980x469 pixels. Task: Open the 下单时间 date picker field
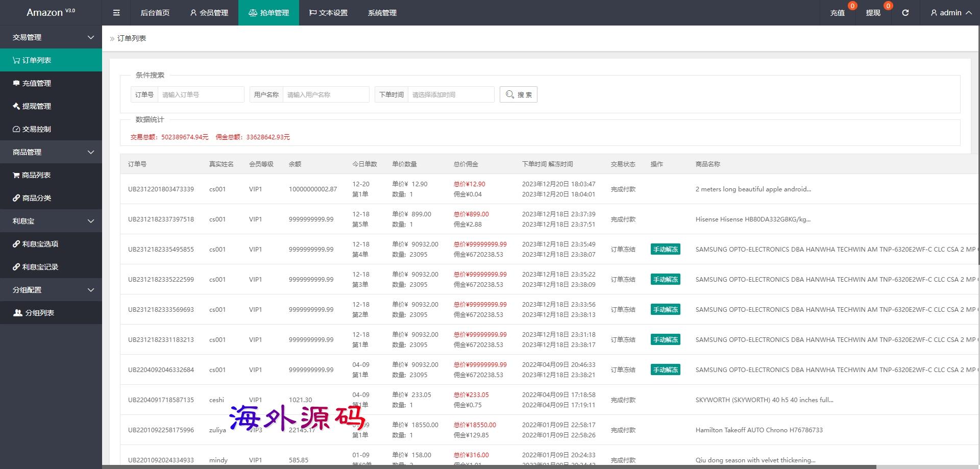tap(451, 94)
